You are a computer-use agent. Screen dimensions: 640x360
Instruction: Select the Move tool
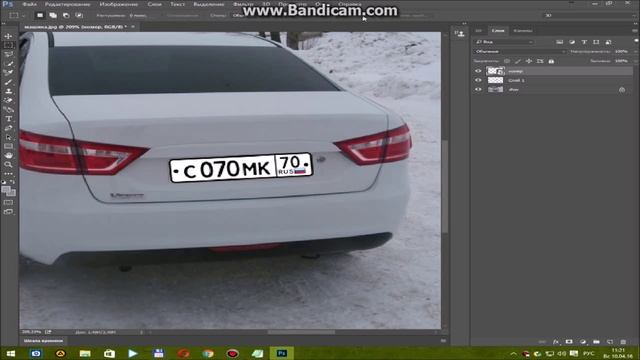click(8, 36)
